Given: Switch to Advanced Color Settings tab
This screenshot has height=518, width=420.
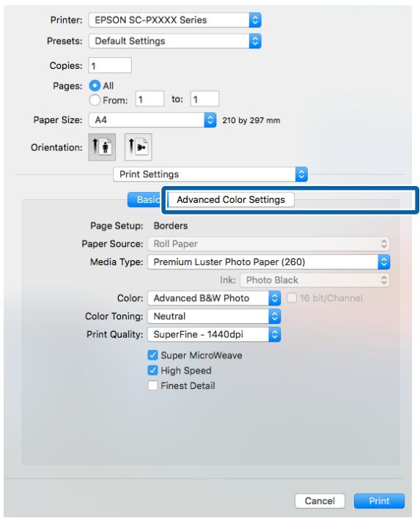Looking at the screenshot, I should [x=231, y=199].
